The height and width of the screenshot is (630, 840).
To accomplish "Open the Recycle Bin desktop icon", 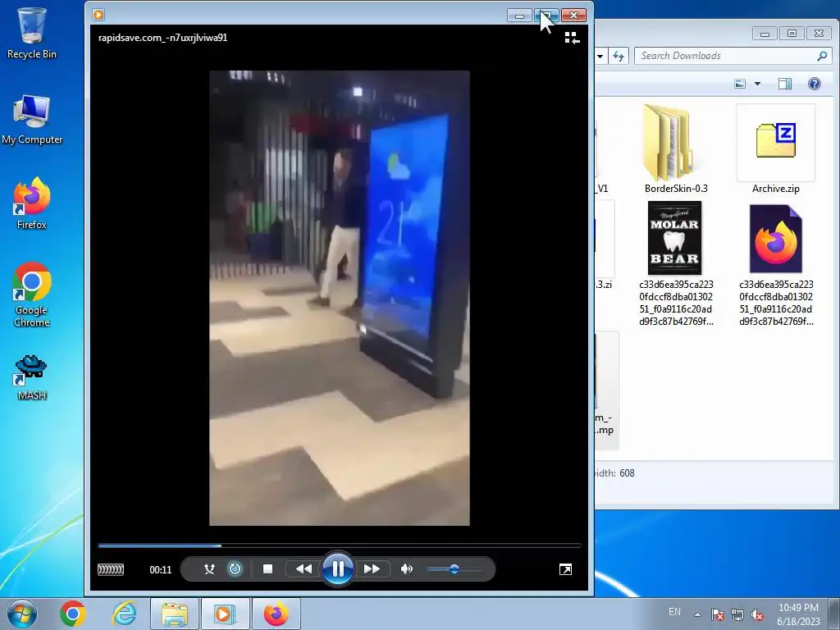I will pyautogui.click(x=32, y=32).
